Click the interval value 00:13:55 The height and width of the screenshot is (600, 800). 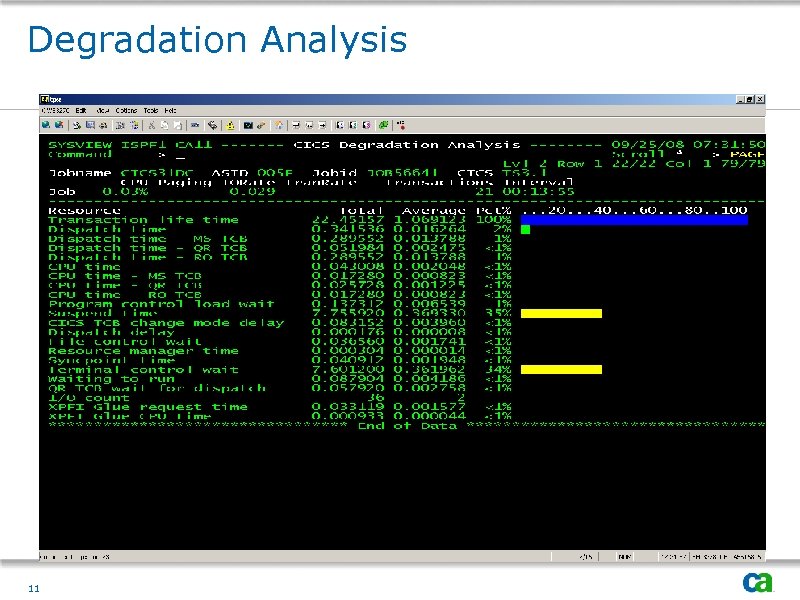[538, 192]
